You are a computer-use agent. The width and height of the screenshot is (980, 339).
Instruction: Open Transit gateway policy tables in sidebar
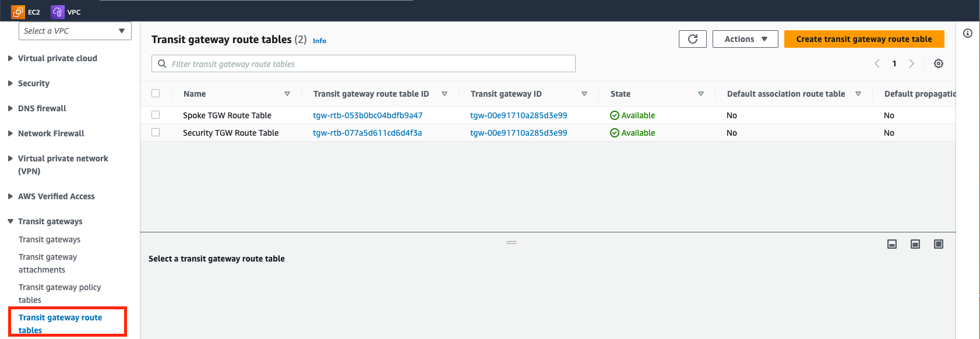coord(59,294)
